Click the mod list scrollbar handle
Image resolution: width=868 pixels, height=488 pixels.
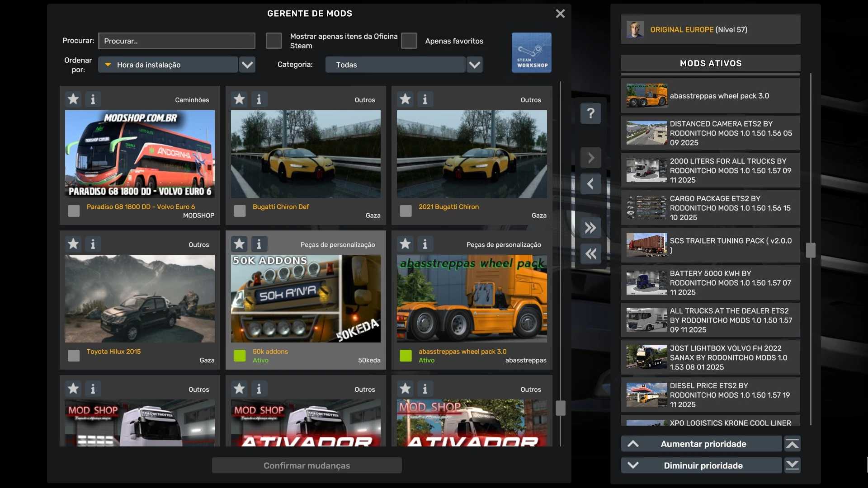pos(561,408)
